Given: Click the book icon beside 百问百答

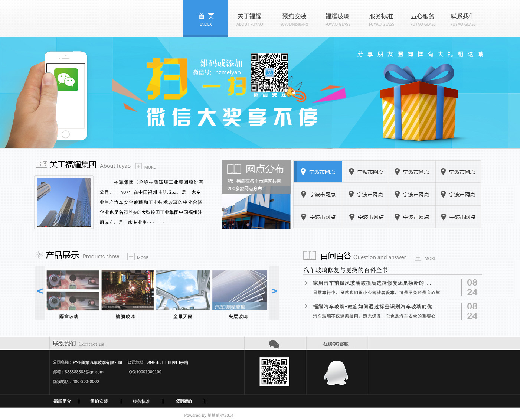Looking at the screenshot, I should (310, 255).
